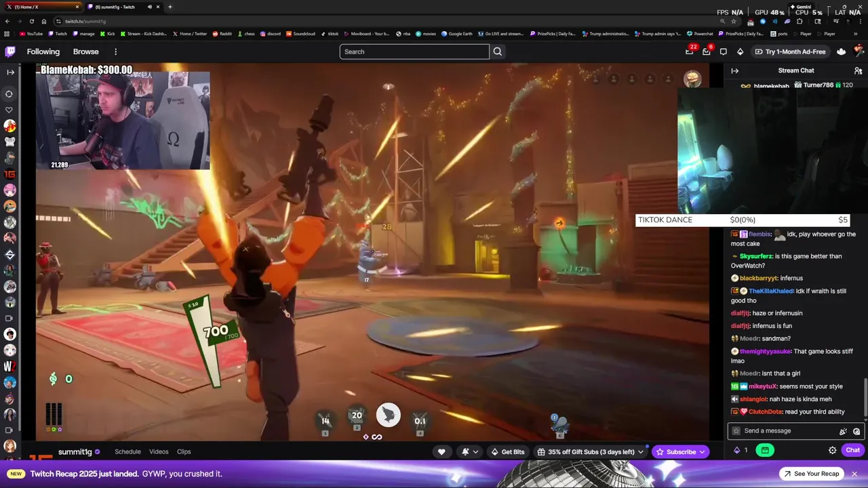Screen dimensions: 868x488
Task: Click the Twitch logo home icon
Action: coord(10,52)
